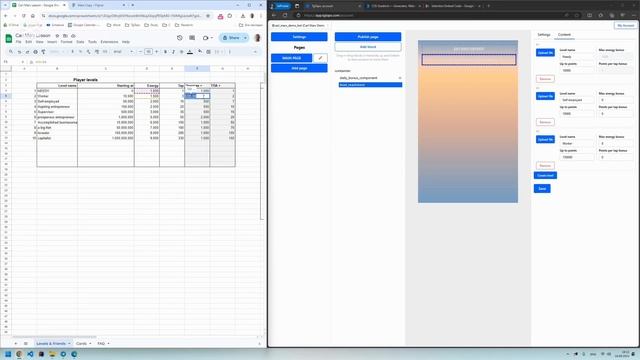Click the Add page button
The width and height of the screenshot is (640, 360).
(x=299, y=68)
